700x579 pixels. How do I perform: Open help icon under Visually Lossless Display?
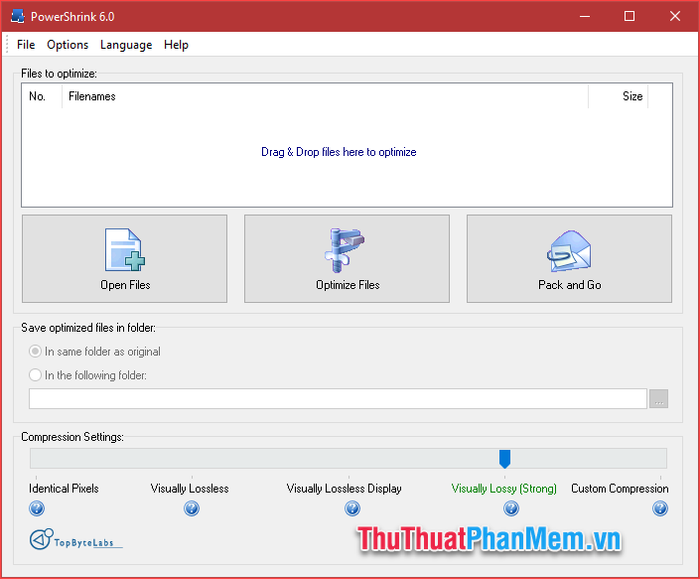[352, 508]
